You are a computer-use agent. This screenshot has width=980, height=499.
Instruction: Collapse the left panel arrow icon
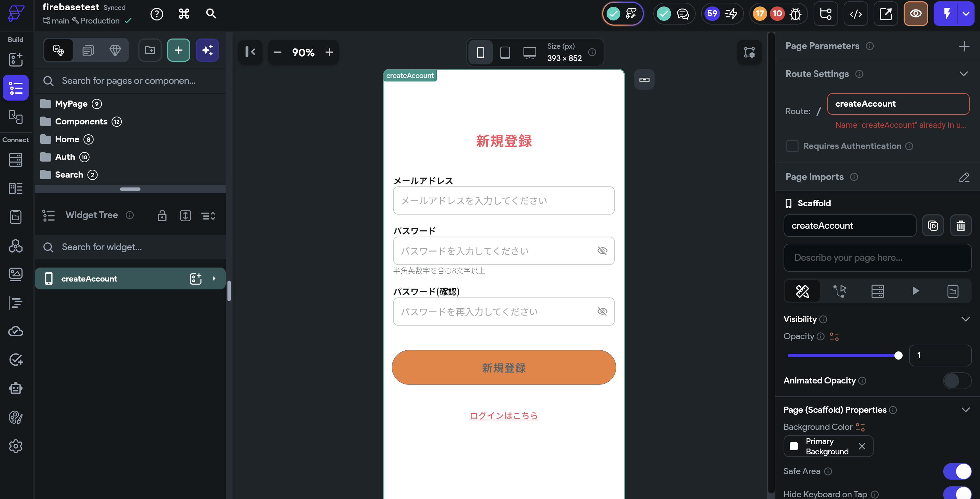pos(250,52)
